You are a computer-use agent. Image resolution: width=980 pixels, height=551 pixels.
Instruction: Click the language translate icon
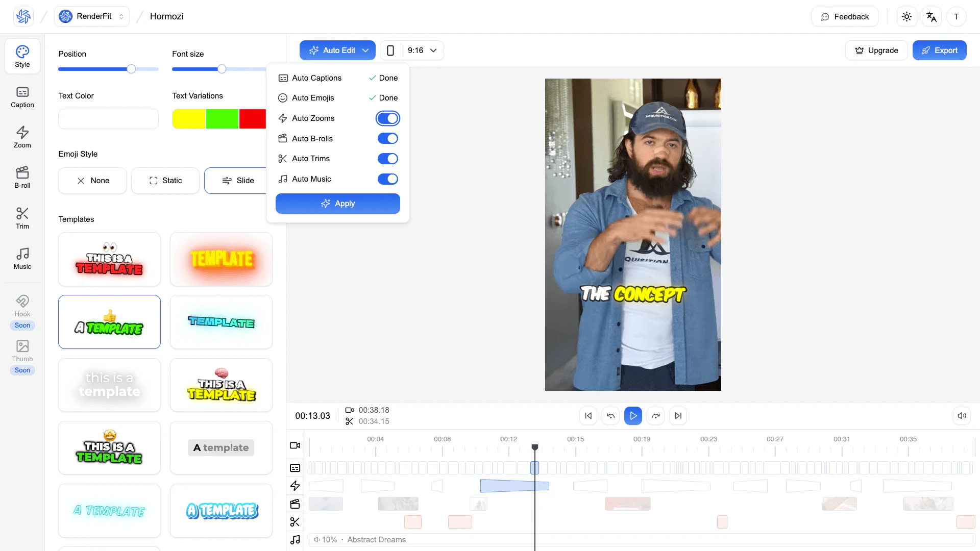coord(932,17)
